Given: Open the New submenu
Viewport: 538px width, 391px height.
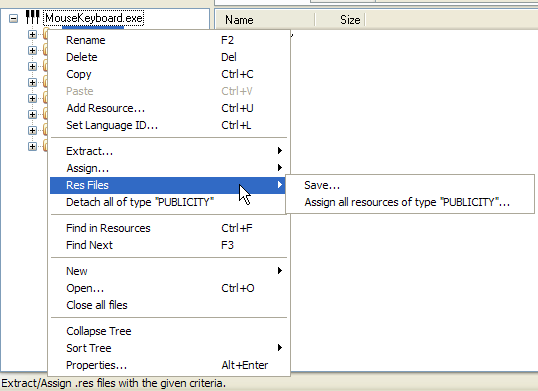Looking at the screenshot, I should pyautogui.click(x=168, y=271).
